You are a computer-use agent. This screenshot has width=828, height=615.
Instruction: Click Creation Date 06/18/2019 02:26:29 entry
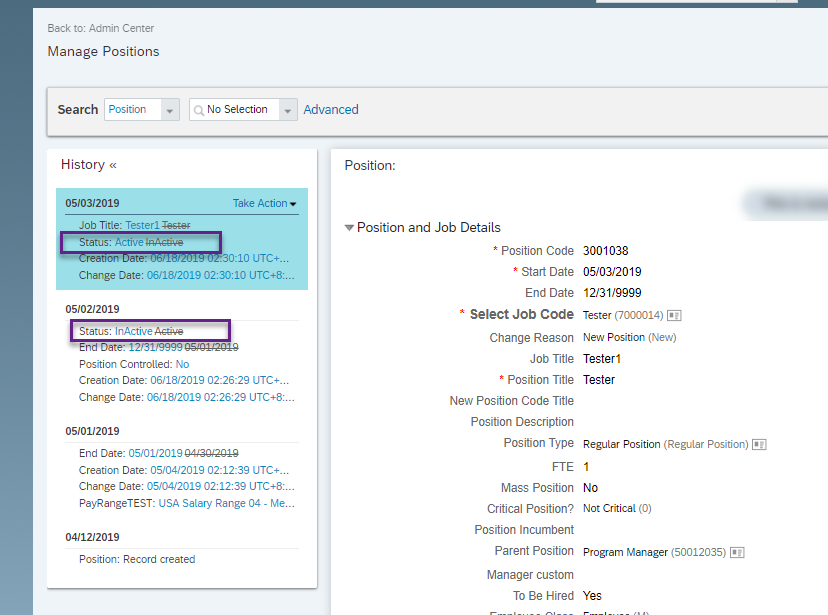coord(184,381)
